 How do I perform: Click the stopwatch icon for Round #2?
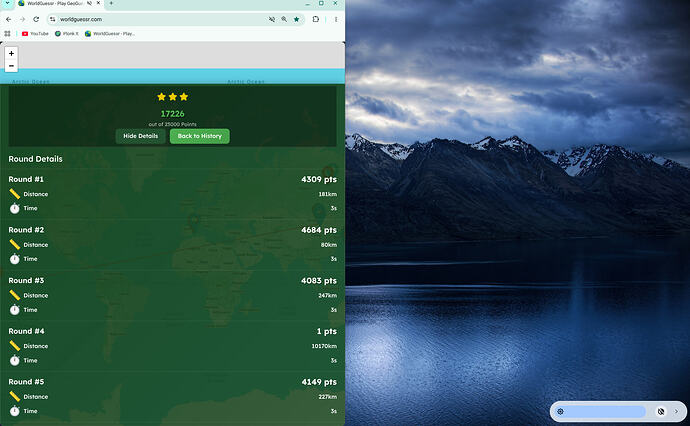[15, 259]
